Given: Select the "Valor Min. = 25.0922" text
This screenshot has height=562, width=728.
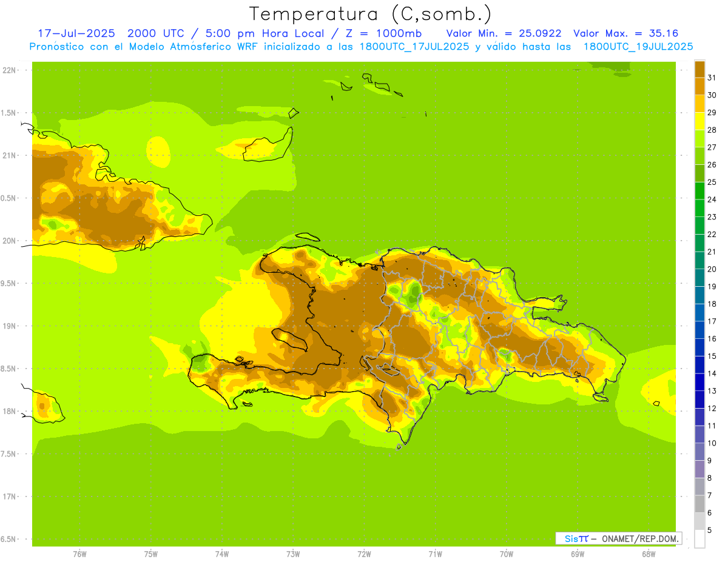Looking at the screenshot, I should coord(504,33).
